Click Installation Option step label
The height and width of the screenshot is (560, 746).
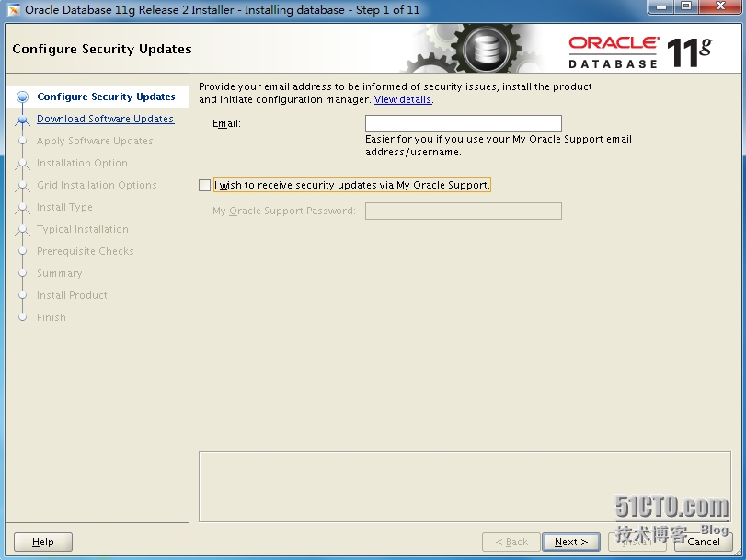82,163
